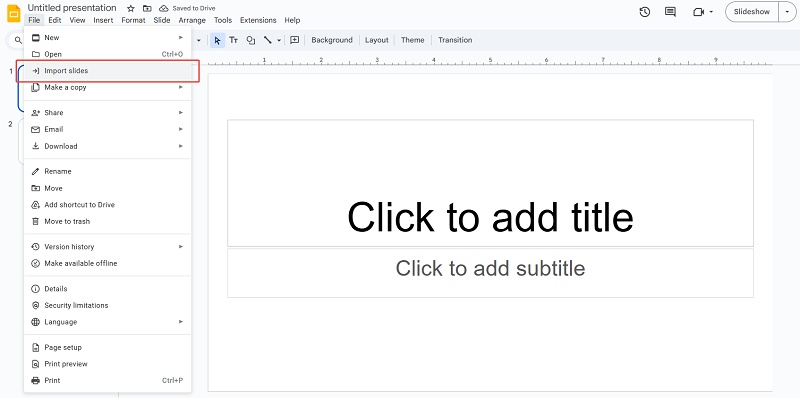Click the Transition toolbar button
Screen dimensions: 800x398
click(x=455, y=40)
